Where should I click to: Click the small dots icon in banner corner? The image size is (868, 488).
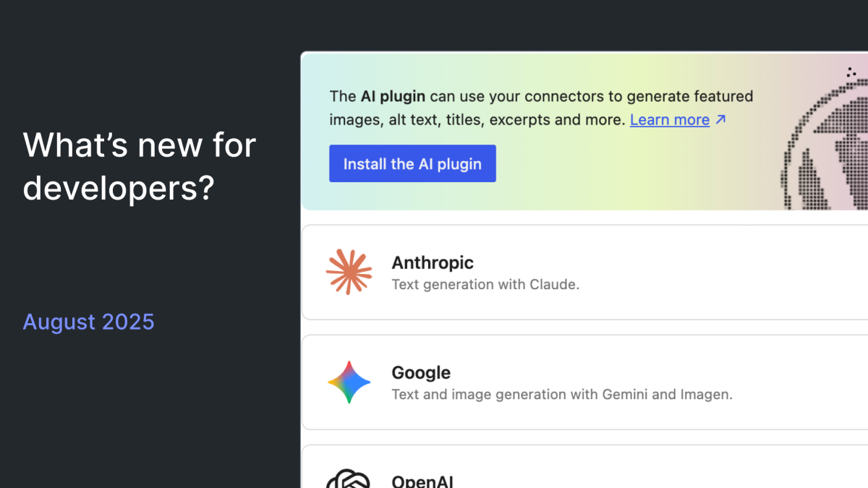851,72
